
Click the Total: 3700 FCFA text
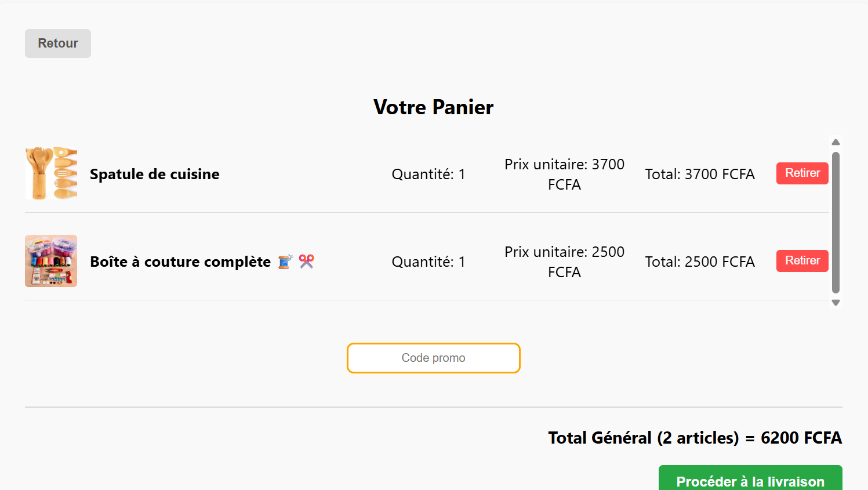[700, 174]
